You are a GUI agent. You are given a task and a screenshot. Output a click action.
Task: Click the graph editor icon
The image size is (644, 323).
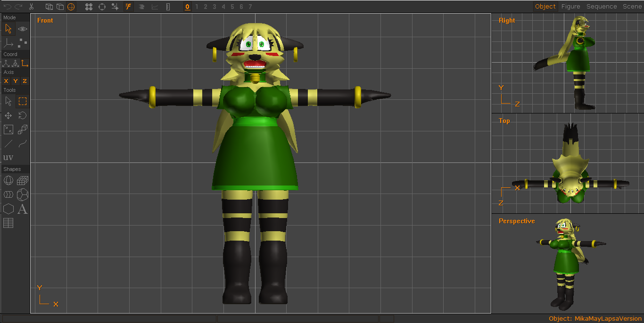[155, 7]
